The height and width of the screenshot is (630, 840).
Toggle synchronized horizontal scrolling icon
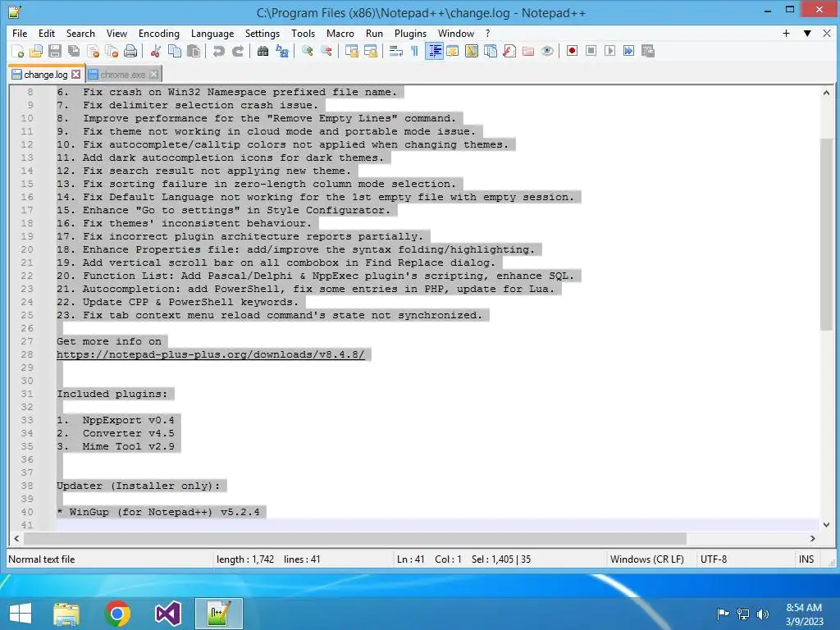pyautogui.click(x=370, y=51)
